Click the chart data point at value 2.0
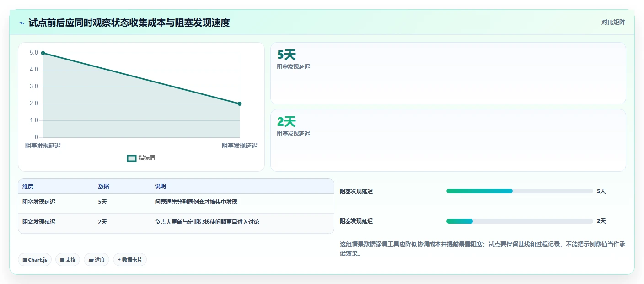The width and height of the screenshot is (644, 284). pos(240,104)
